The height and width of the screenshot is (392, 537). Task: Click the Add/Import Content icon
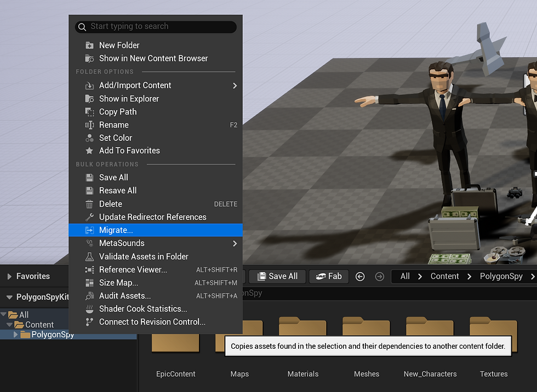[x=89, y=86]
